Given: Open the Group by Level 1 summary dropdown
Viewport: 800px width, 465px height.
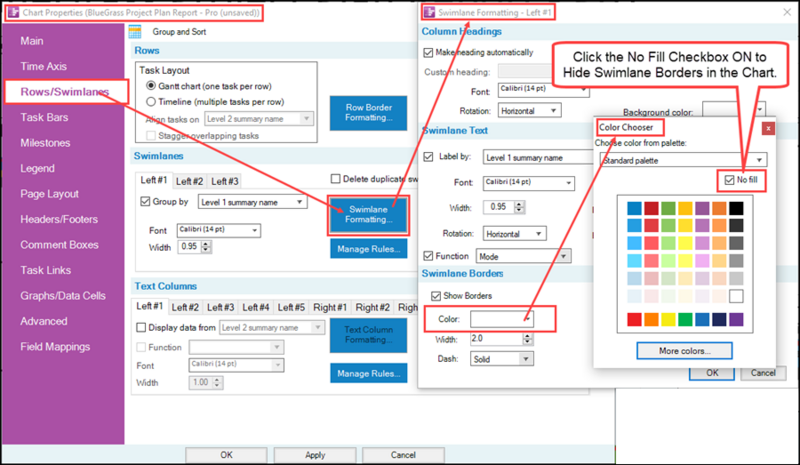Looking at the screenshot, I should click(253, 202).
